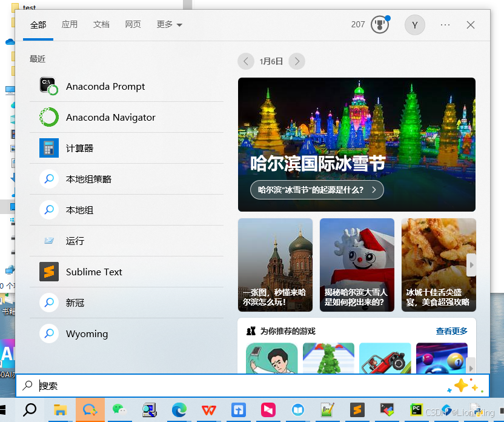Click the rewards trophy icon
Screen dimensions: 504x422
380,25
